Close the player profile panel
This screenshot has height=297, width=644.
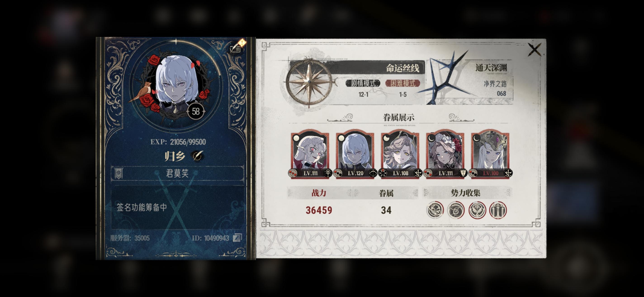click(x=535, y=49)
